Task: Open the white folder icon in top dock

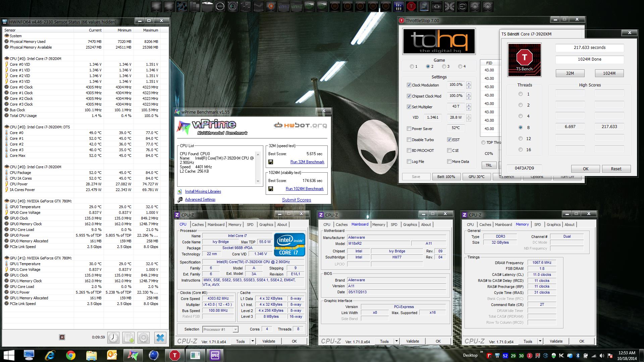Action: (x=208, y=6)
